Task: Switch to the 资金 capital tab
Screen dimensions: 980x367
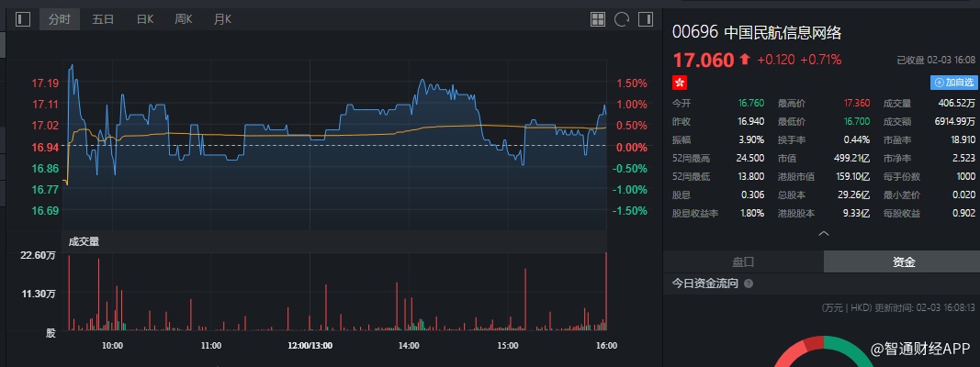Action: (903, 261)
